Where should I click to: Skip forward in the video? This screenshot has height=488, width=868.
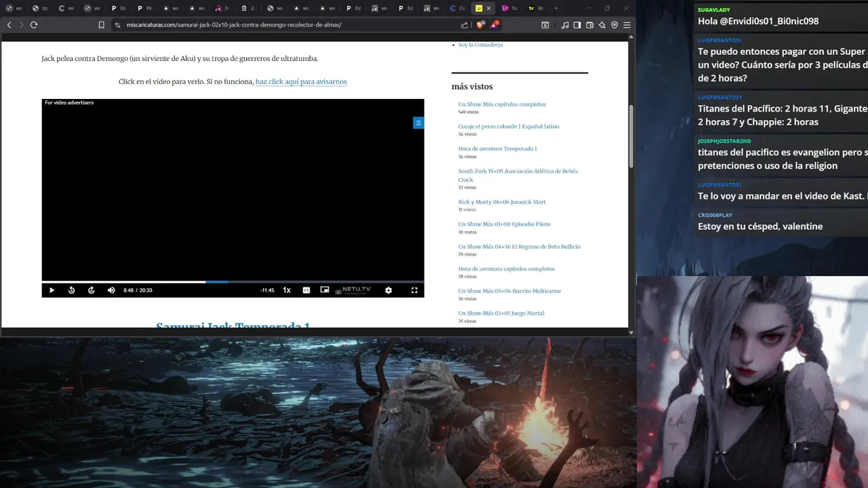click(x=92, y=290)
